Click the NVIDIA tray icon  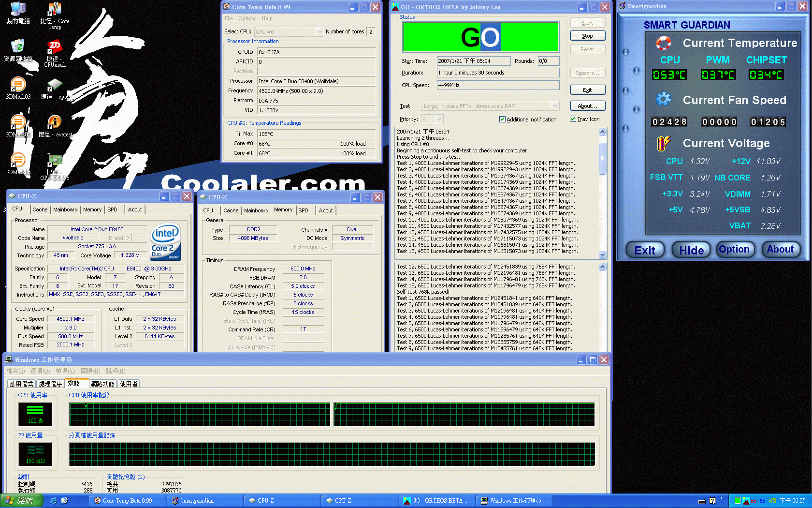[x=772, y=501]
